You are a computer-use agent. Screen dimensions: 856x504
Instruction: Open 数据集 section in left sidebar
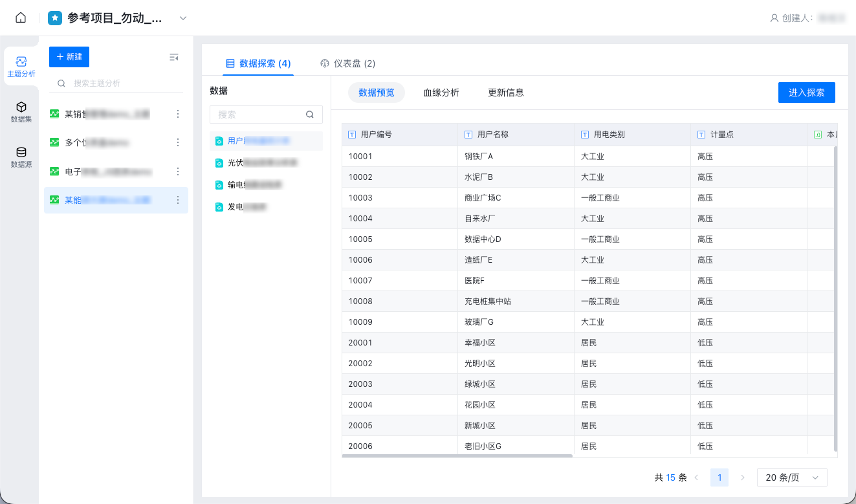click(x=21, y=112)
